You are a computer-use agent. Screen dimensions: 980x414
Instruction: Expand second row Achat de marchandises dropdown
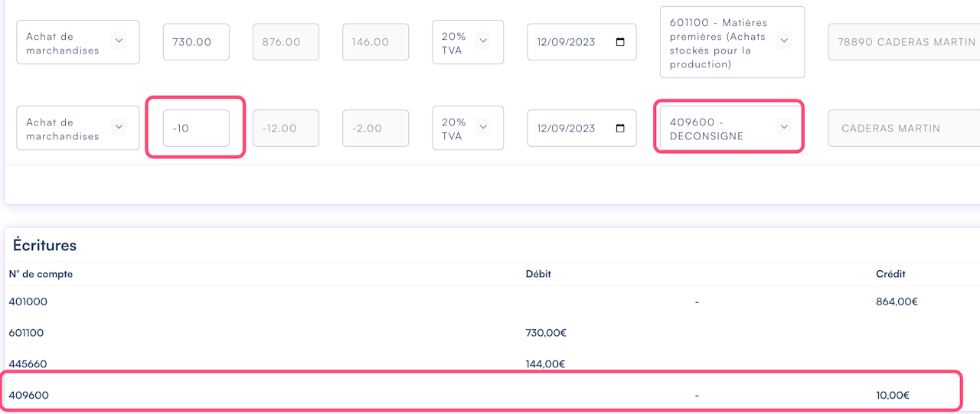[119, 128]
